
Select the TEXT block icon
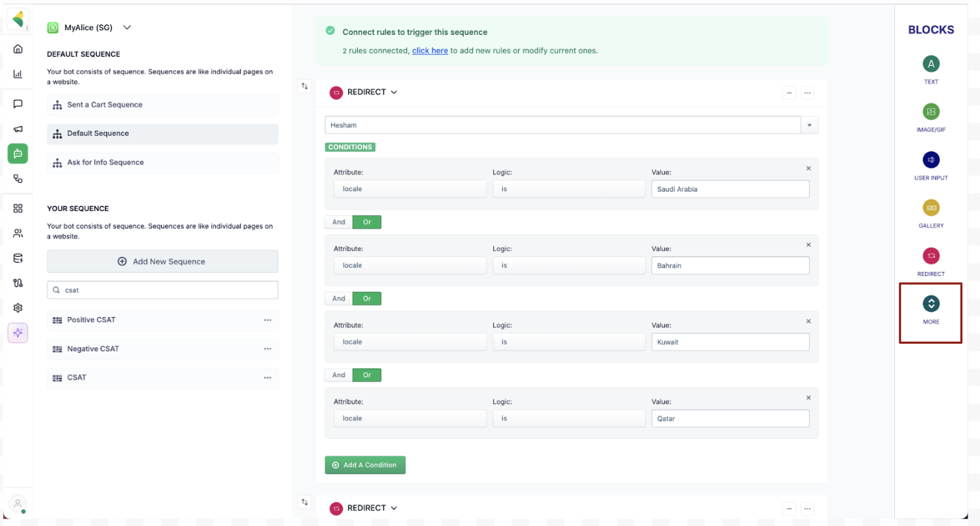(931, 64)
